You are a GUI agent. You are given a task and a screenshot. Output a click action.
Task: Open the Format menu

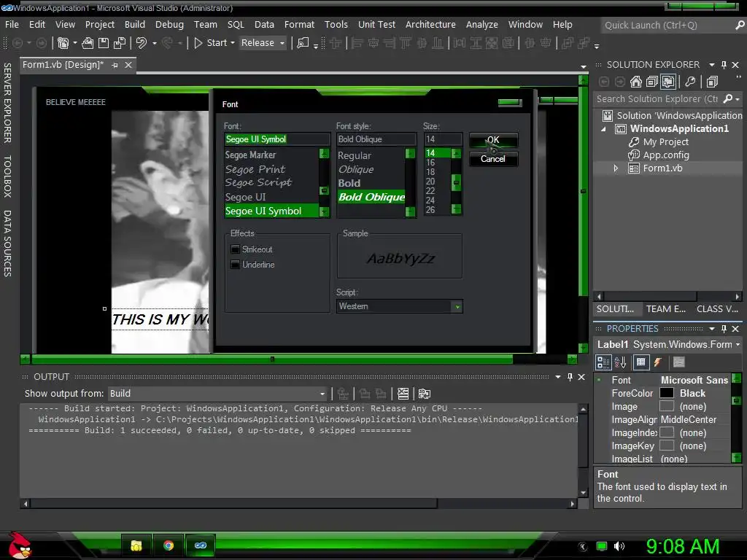[299, 24]
